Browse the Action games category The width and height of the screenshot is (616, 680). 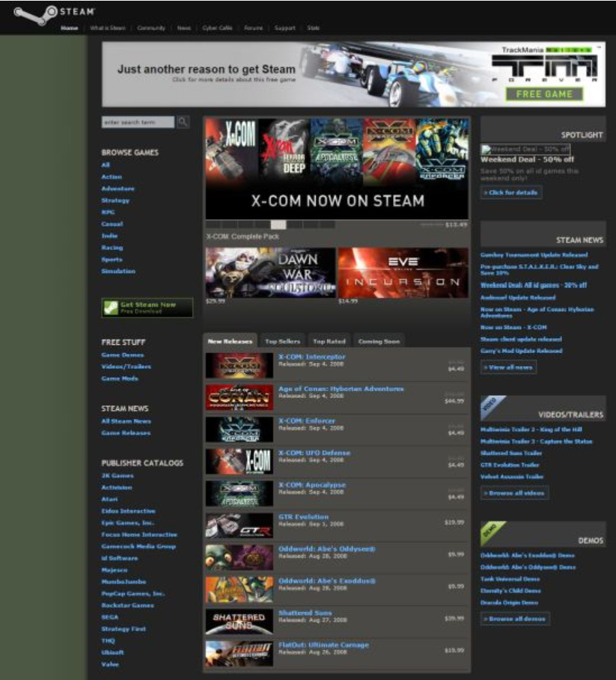click(x=112, y=177)
